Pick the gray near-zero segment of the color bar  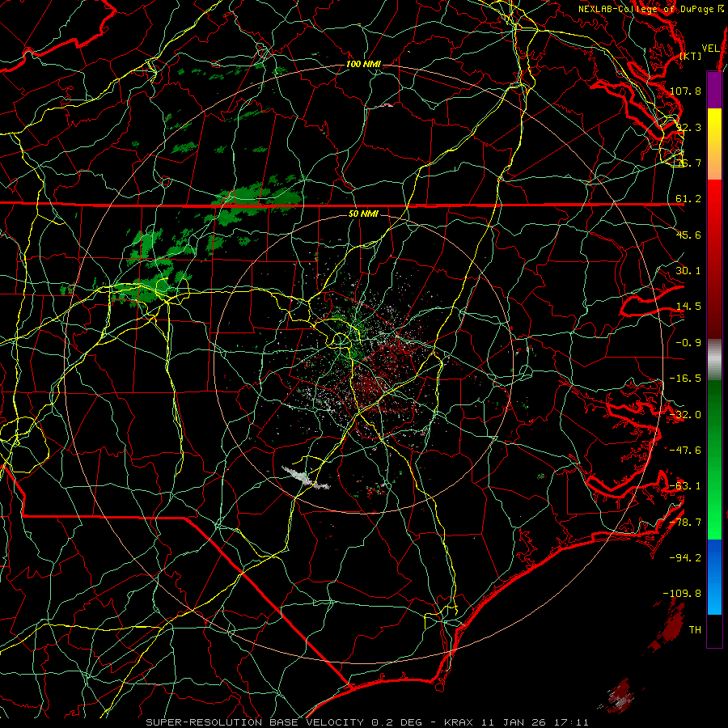(x=714, y=360)
